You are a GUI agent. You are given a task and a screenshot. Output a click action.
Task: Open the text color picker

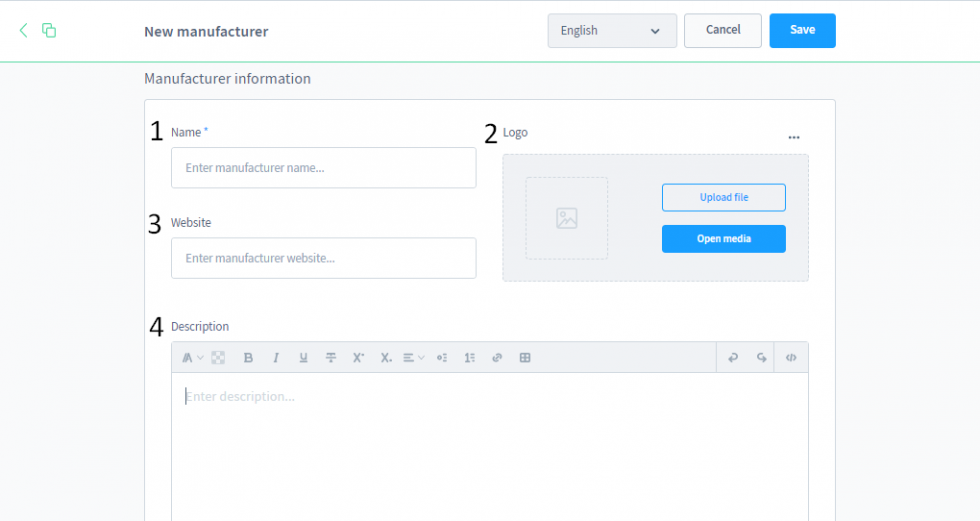tap(218, 358)
